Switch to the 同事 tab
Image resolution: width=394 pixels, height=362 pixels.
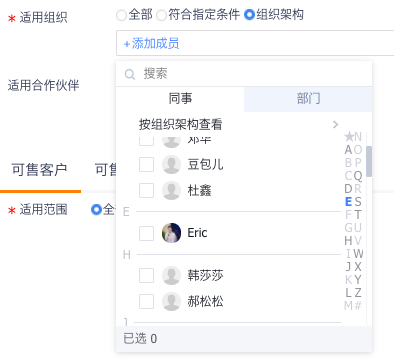pyautogui.click(x=180, y=99)
